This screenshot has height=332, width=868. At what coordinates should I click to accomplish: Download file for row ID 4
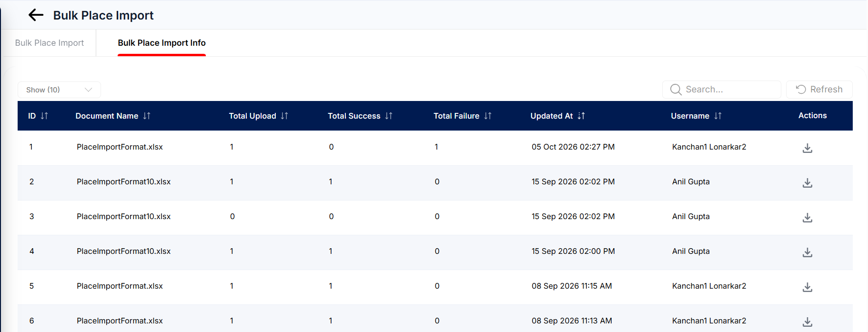pos(807,252)
